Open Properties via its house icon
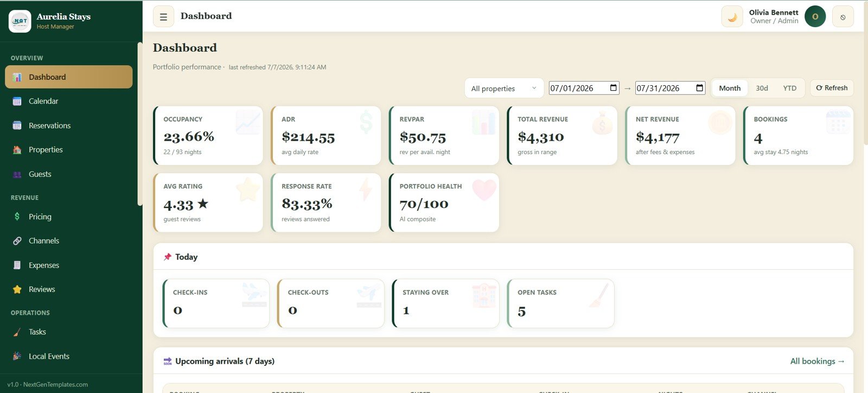This screenshot has width=868, height=393. 17,150
